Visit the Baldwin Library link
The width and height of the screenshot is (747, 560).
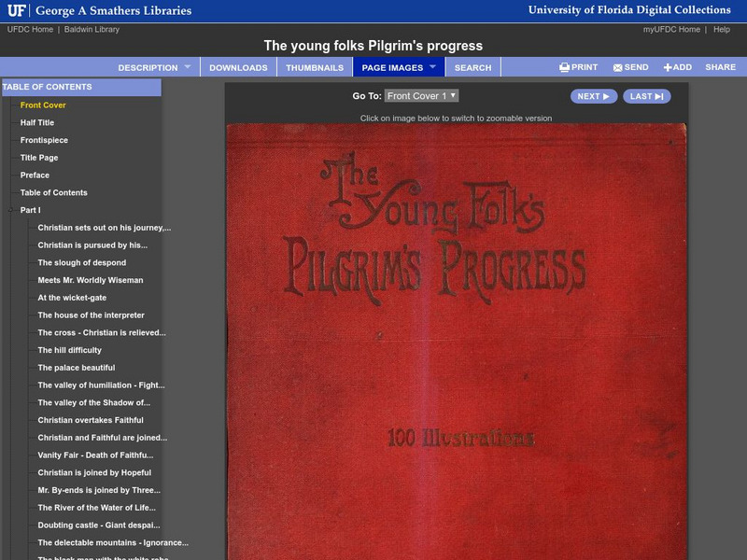[x=93, y=28]
